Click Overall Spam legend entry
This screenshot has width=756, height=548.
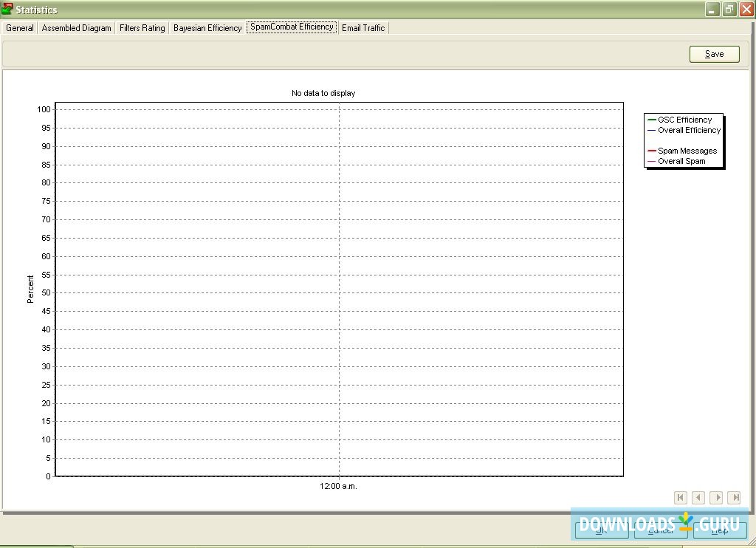pos(676,161)
